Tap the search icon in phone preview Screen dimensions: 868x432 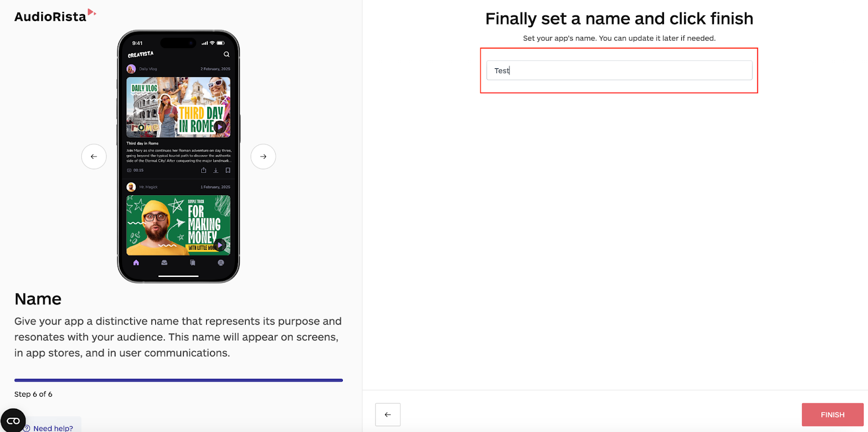point(226,54)
